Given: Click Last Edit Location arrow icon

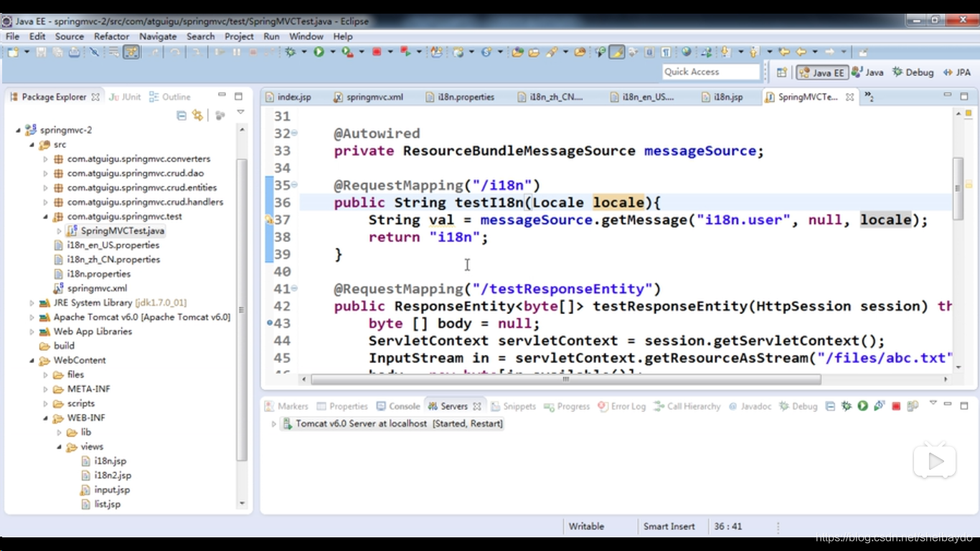Looking at the screenshot, I should 783,52.
